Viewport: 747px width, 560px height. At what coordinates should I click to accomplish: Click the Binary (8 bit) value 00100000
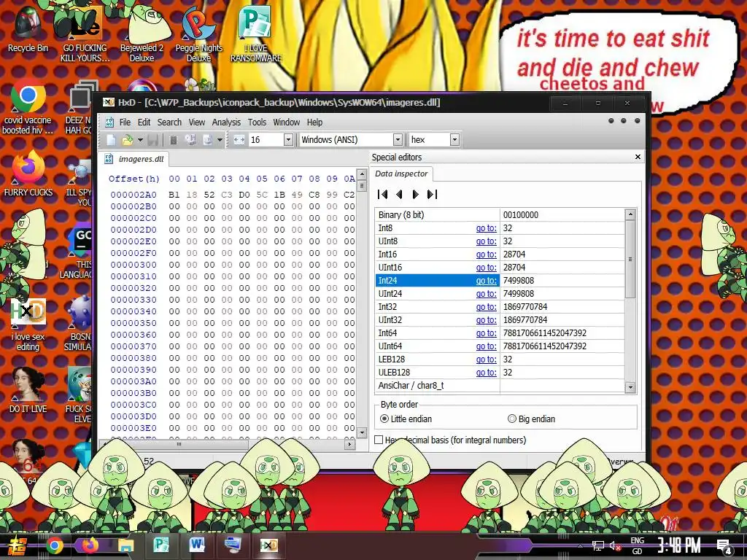pyautogui.click(x=520, y=215)
